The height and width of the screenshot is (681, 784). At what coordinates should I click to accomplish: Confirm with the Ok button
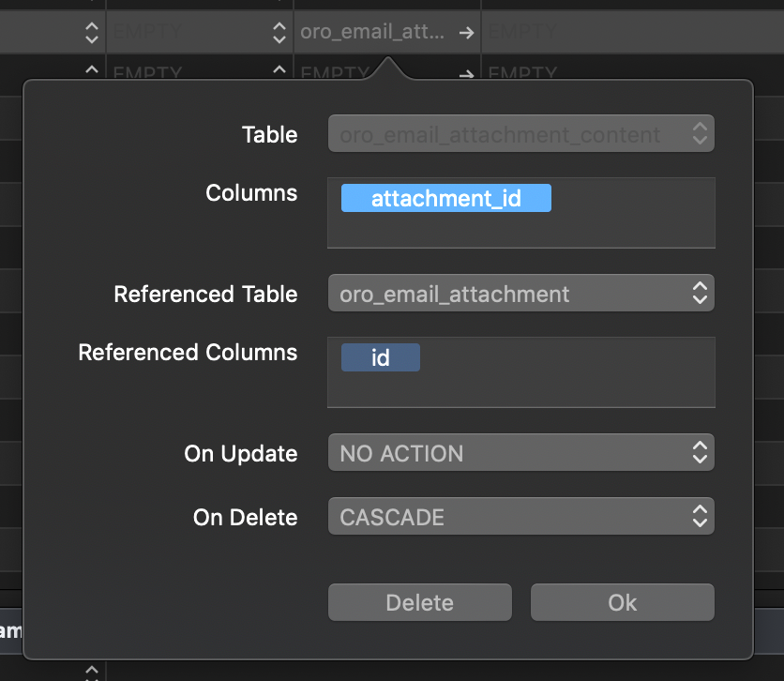click(x=622, y=601)
